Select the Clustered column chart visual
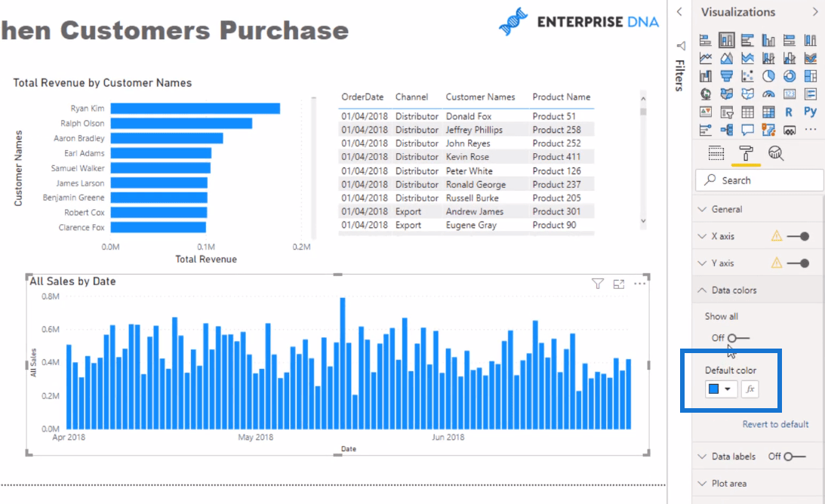The height and width of the screenshot is (504, 825). (768, 40)
